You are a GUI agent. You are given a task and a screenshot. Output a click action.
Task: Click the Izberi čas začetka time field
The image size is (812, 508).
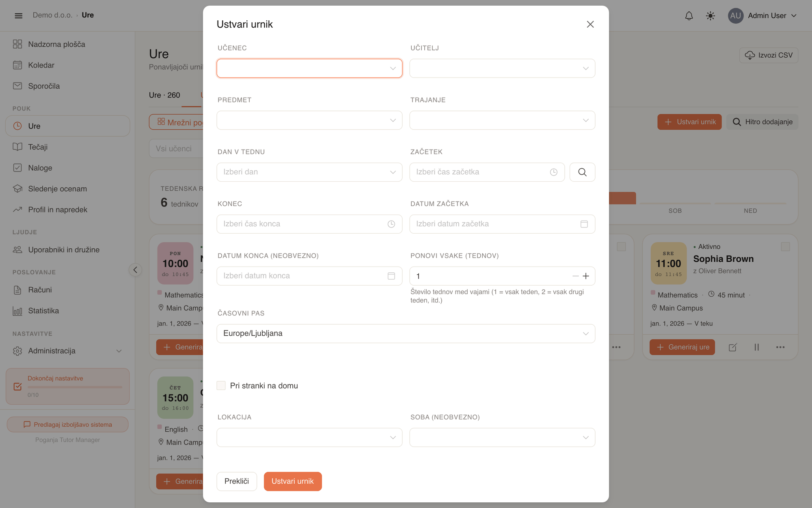[x=487, y=172]
